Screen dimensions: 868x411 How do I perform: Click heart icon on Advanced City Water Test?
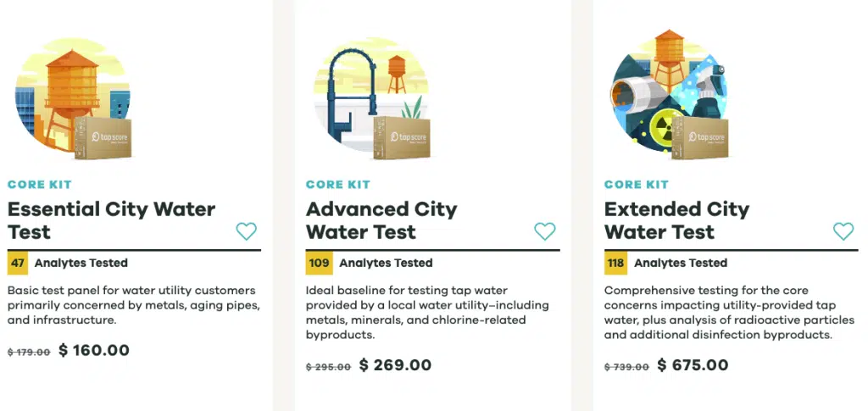pyautogui.click(x=545, y=231)
